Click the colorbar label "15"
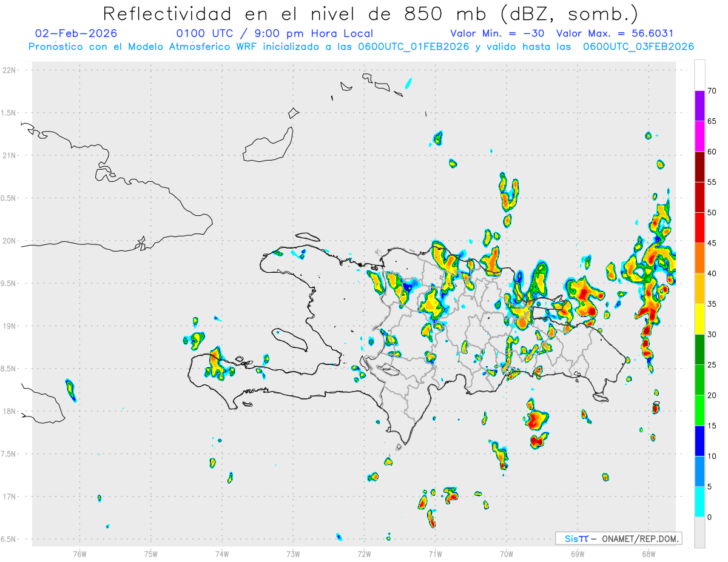Screen dimensions: 728x562 click(x=712, y=426)
